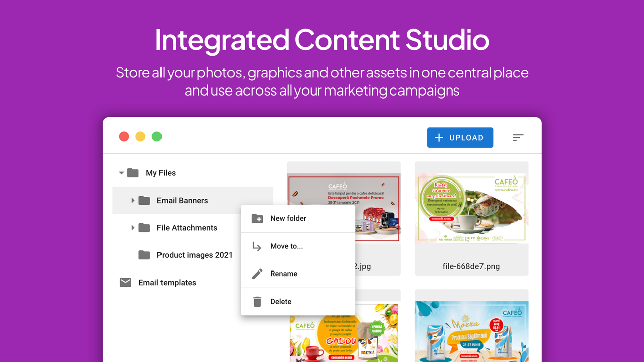Viewport: 644px width, 362px height.
Task: Select Delete in the context menu
Action: pyautogui.click(x=280, y=301)
